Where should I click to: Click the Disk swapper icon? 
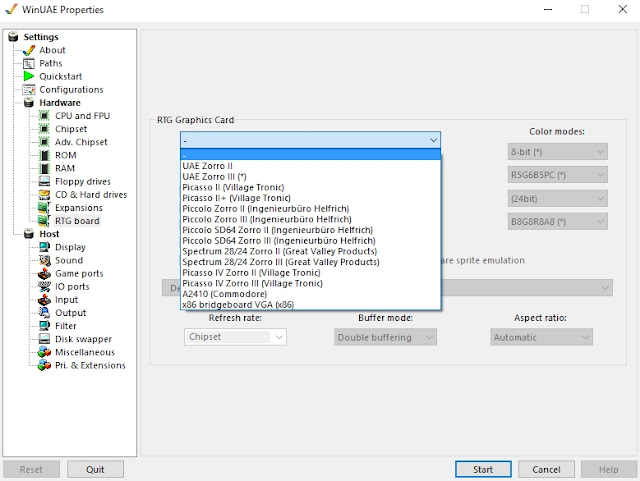[44, 339]
